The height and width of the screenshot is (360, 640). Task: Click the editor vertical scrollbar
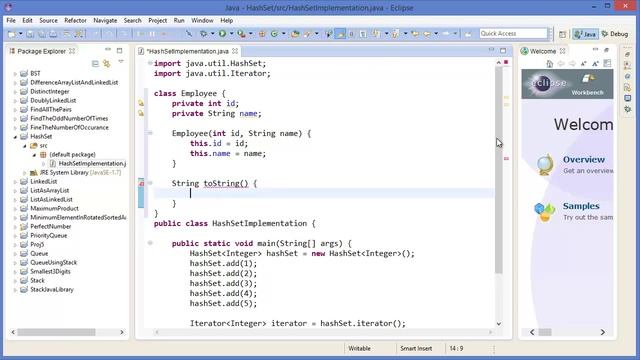tap(499, 169)
